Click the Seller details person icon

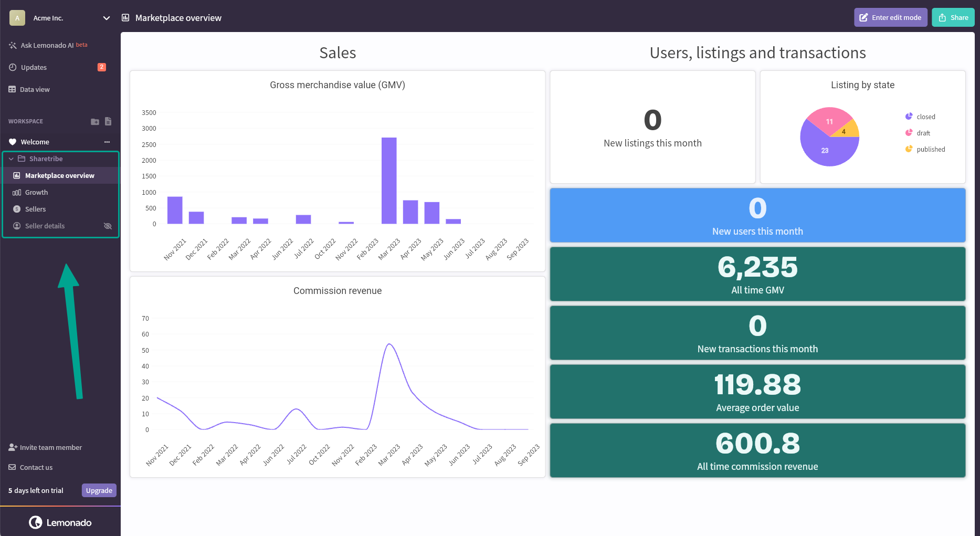point(17,226)
